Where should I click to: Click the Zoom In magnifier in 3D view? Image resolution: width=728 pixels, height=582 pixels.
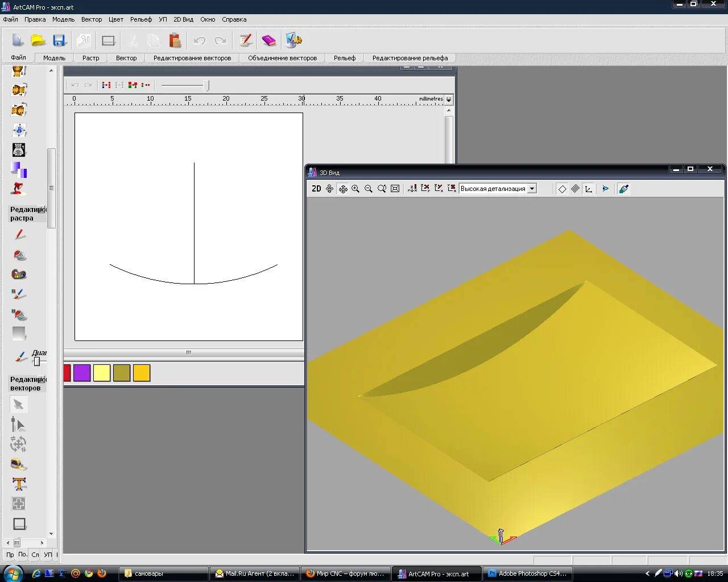tap(355, 189)
